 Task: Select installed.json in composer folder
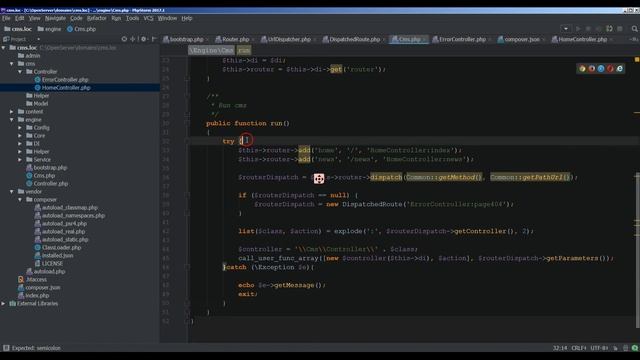click(57, 256)
